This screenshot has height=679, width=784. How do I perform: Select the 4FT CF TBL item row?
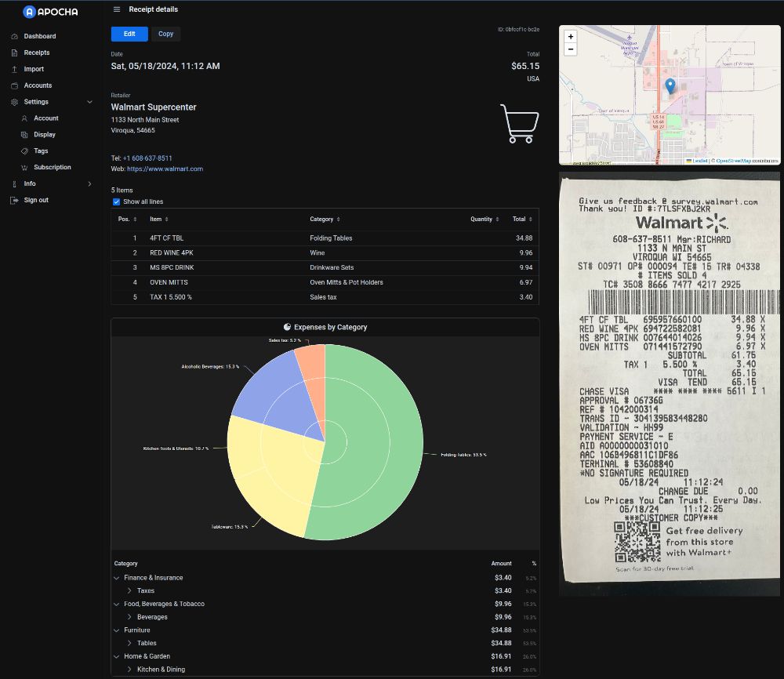[x=325, y=238]
